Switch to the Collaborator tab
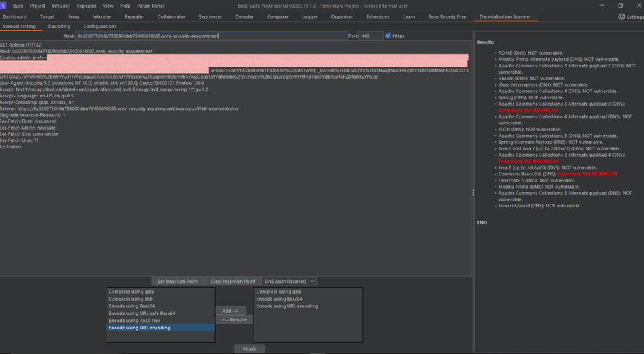This screenshot has height=354, width=644. click(171, 17)
